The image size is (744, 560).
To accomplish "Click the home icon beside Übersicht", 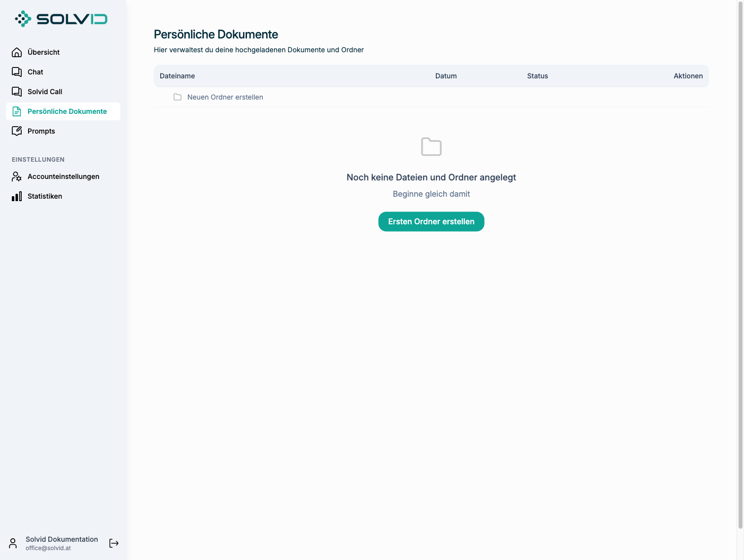I will pos(17,52).
